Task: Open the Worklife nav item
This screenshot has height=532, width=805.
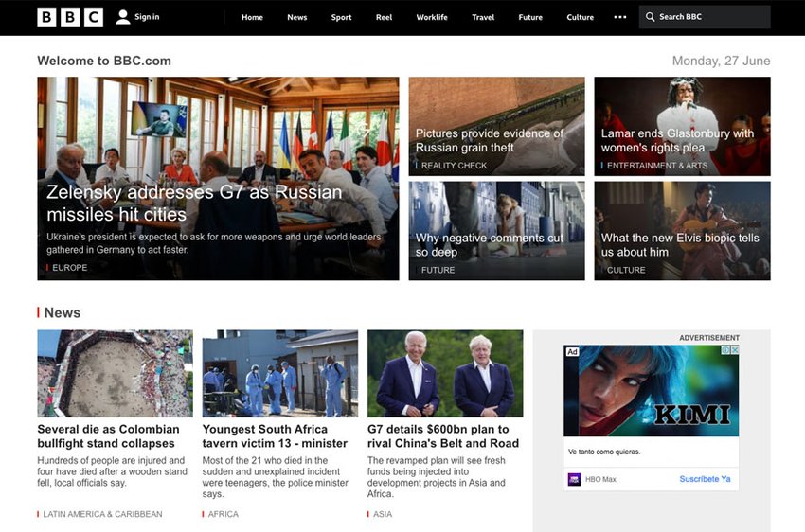Action: (x=432, y=17)
